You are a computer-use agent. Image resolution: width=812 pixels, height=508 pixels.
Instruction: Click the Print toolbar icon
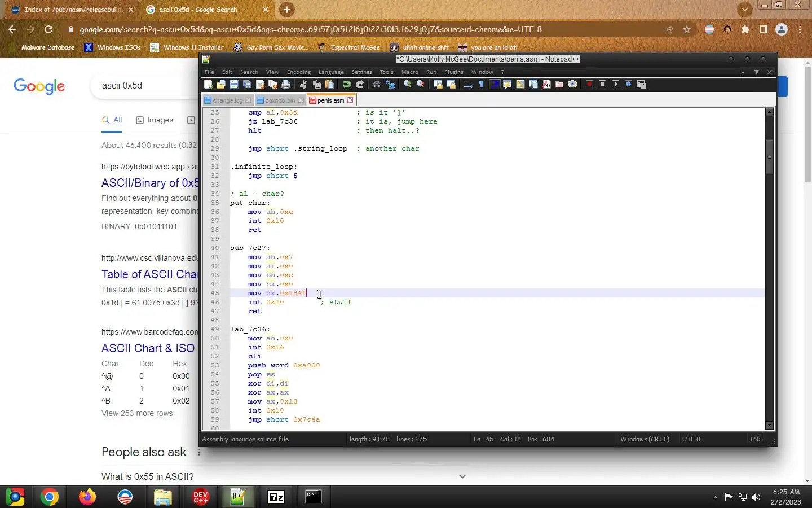(286, 84)
